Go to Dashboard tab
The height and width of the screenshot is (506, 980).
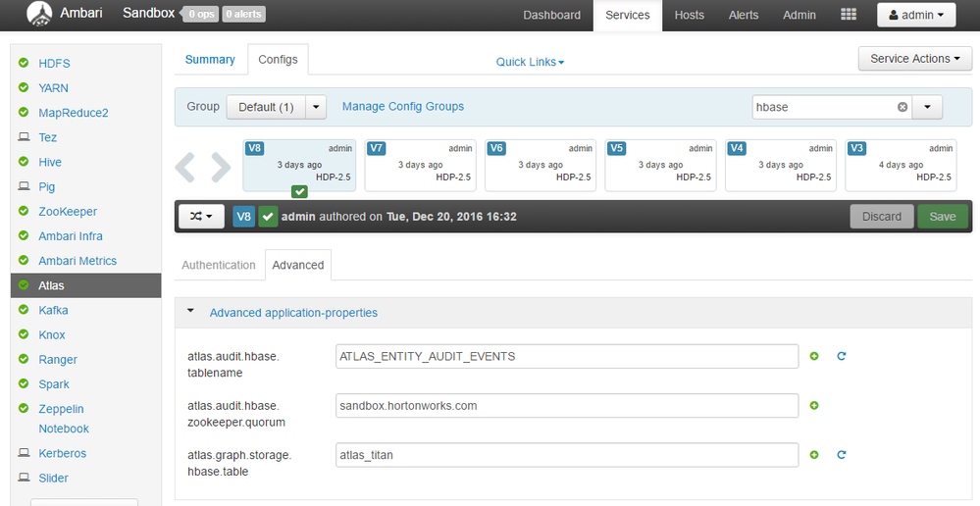[552, 15]
